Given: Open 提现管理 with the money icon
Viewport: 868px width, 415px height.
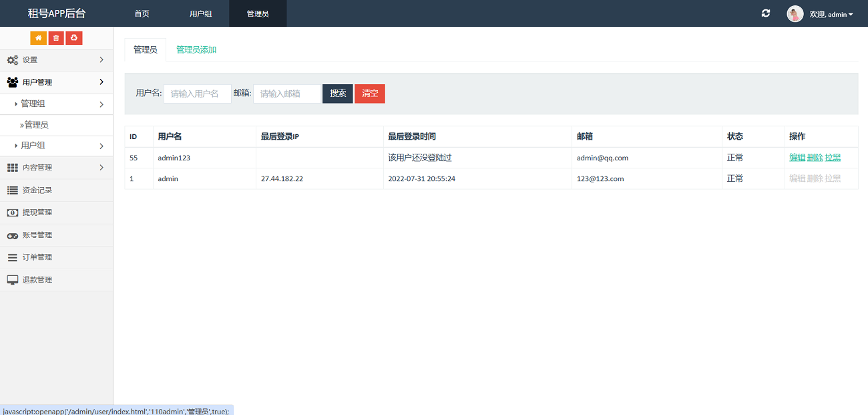Looking at the screenshot, I should point(37,213).
